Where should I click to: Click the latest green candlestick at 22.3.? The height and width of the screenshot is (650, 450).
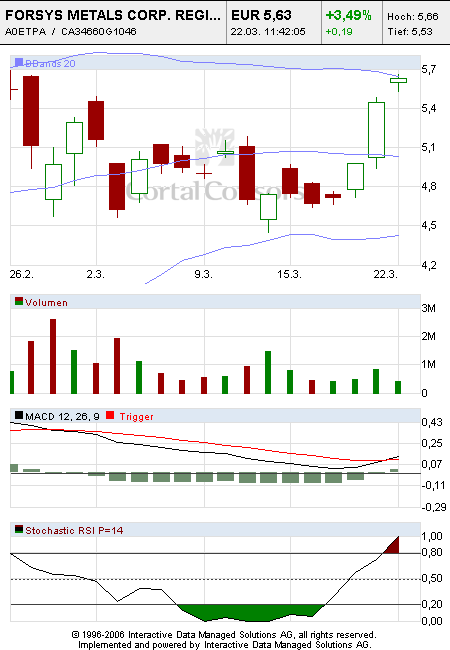click(398, 80)
